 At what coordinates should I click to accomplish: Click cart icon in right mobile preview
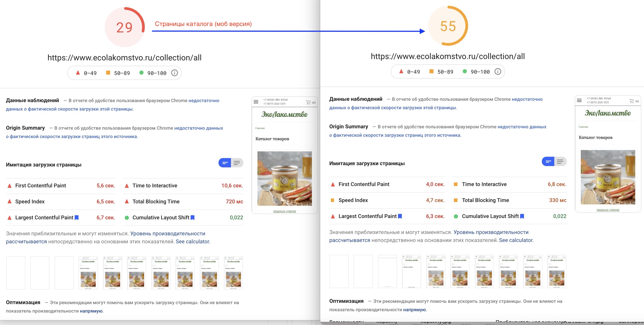[x=631, y=101]
